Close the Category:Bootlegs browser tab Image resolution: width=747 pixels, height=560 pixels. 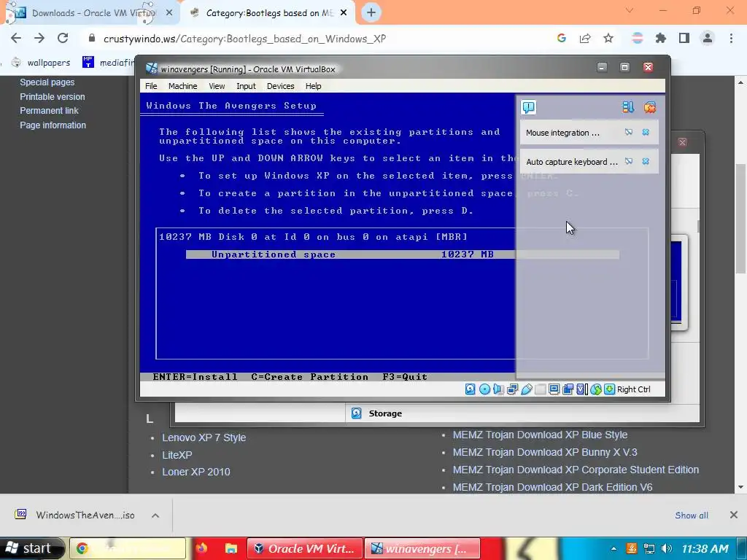(x=344, y=13)
